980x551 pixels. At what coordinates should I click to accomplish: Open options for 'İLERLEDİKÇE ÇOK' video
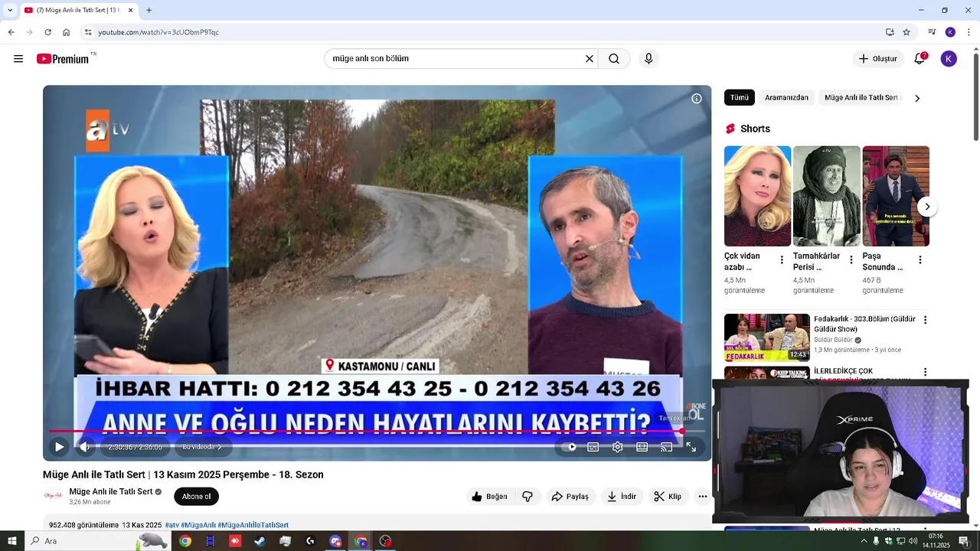click(x=925, y=373)
